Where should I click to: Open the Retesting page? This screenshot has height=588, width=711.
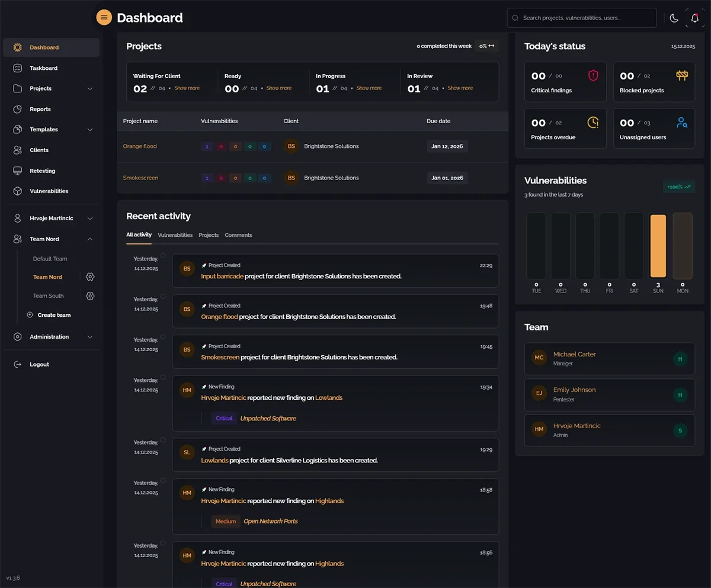[42, 171]
